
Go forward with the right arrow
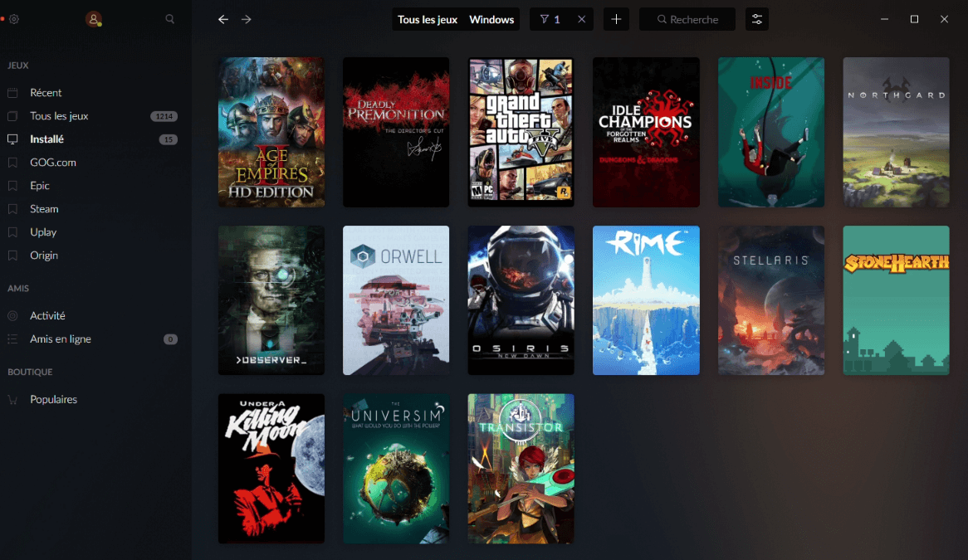point(247,19)
